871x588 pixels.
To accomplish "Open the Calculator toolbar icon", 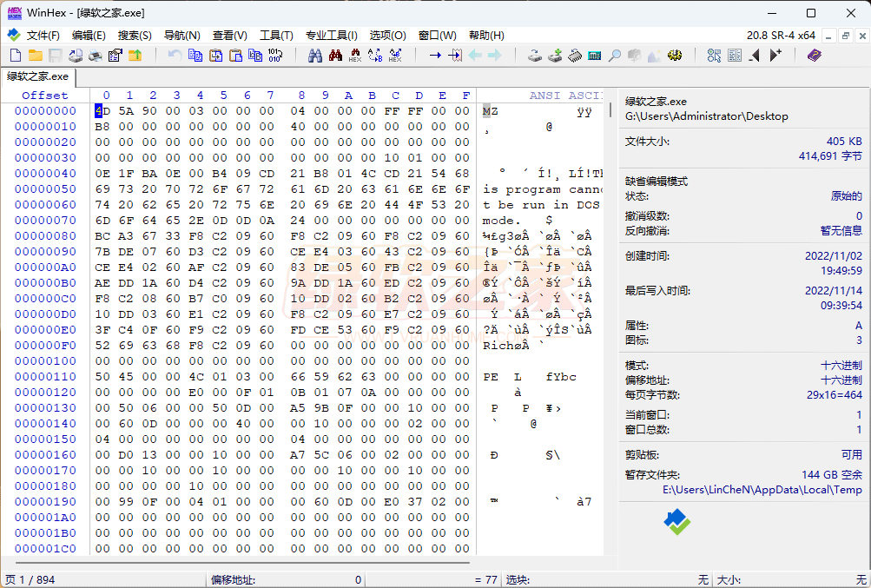I will (595, 56).
